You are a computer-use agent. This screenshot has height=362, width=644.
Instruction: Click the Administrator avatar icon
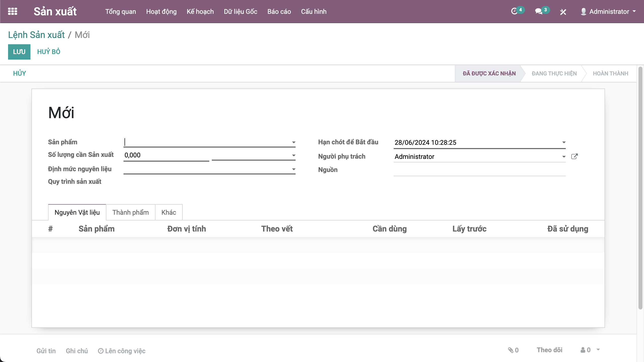click(x=583, y=12)
